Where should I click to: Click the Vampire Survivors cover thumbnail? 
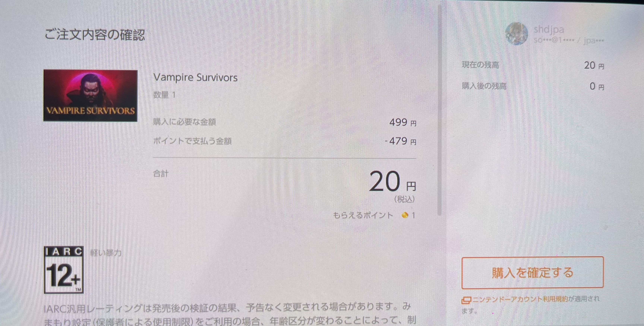[91, 96]
